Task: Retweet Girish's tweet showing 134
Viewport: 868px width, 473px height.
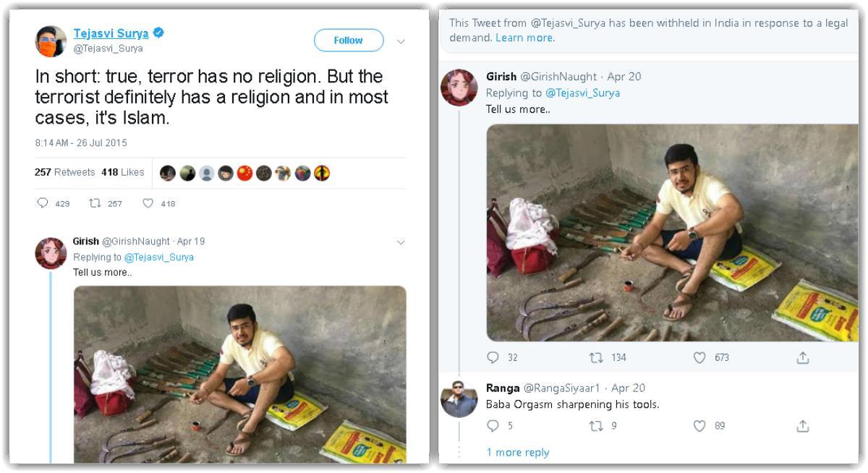Action: [x=596, y=357]
